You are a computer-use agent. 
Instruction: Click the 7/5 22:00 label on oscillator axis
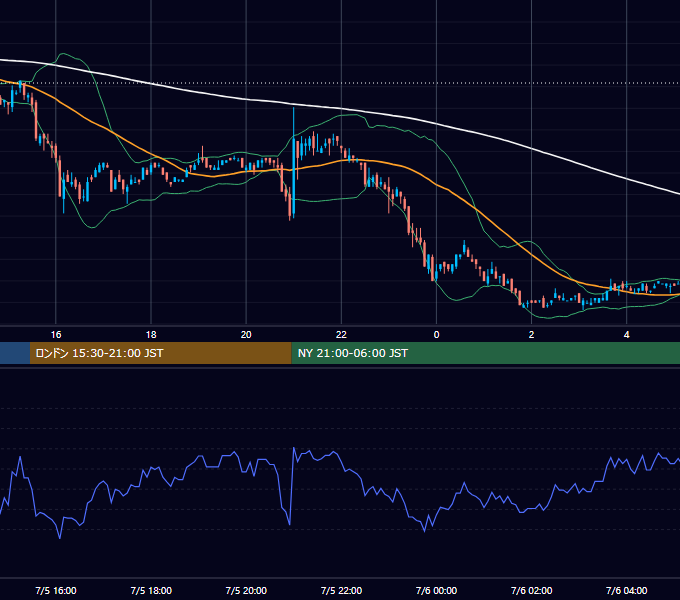(x=341, y=590)
